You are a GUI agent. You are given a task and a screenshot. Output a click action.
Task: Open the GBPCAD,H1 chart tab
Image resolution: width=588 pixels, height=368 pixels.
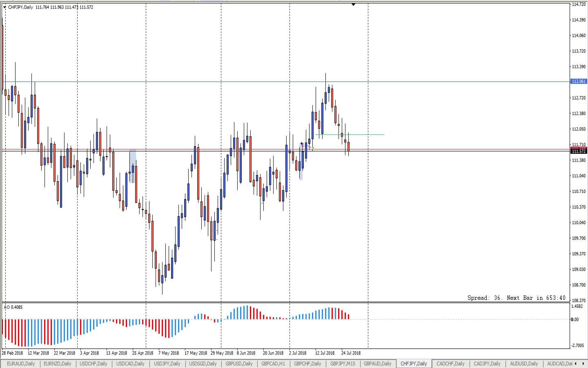[x=273, y=364]
